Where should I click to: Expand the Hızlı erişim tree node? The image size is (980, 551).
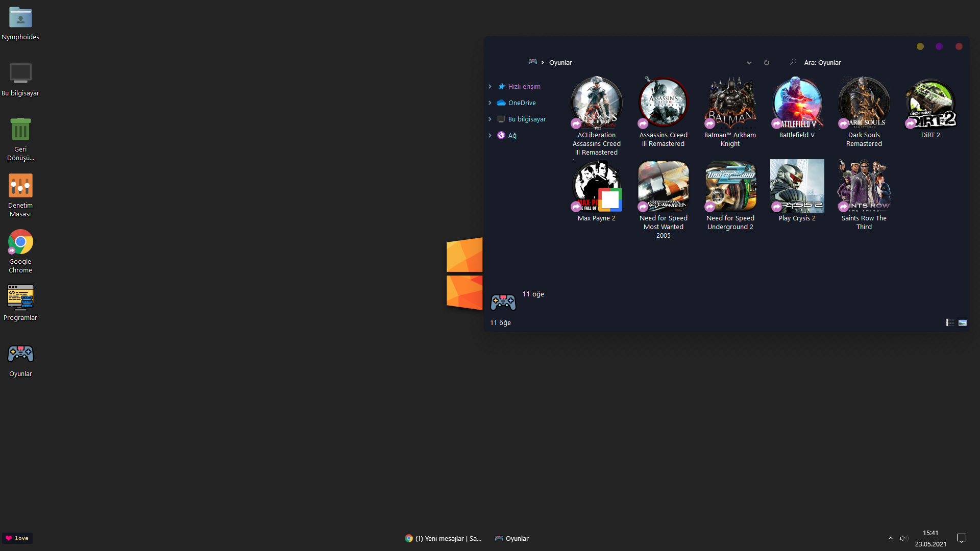pyautogui.click(x=490, y=87)
